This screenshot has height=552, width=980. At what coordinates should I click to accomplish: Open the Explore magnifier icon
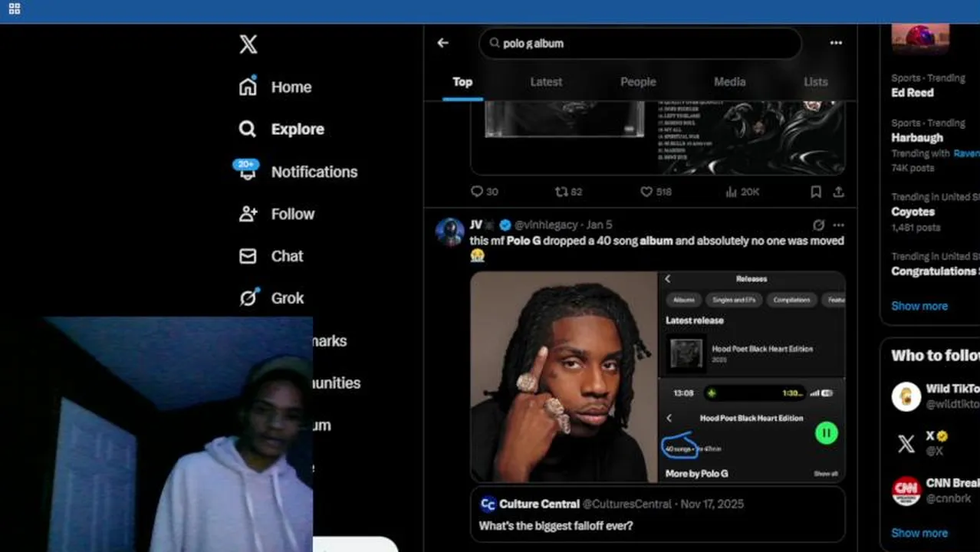247,129
